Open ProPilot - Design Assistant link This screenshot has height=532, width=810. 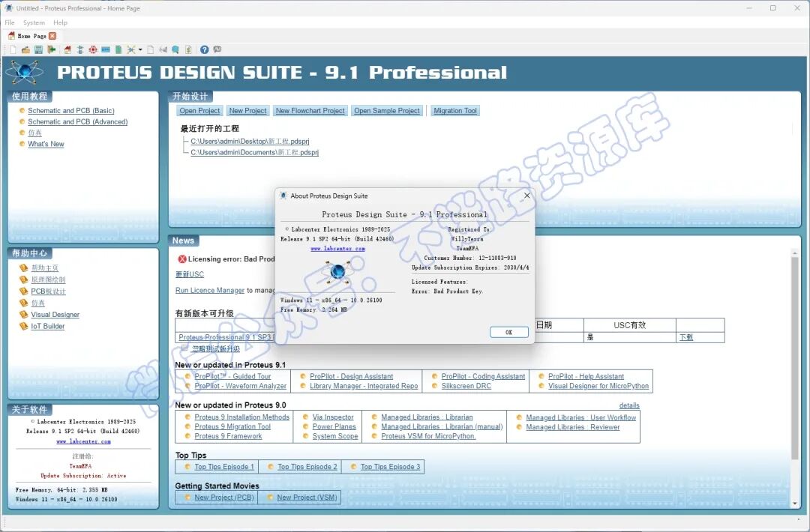pyautogui.click(x=351, y=376)
